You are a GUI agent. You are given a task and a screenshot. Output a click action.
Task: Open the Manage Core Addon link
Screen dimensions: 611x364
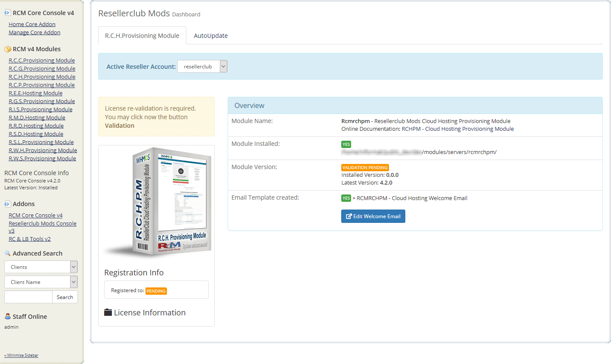(x=34, y=32)
